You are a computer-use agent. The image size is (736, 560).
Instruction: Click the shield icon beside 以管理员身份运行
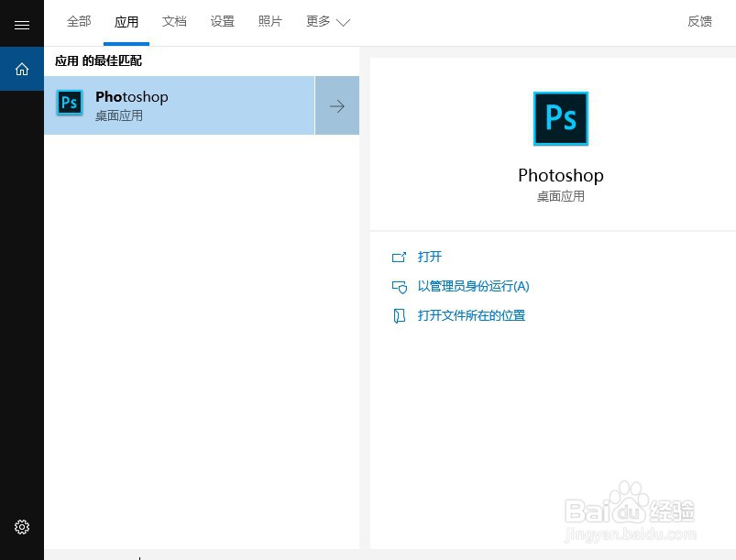[x=400, y=286]
